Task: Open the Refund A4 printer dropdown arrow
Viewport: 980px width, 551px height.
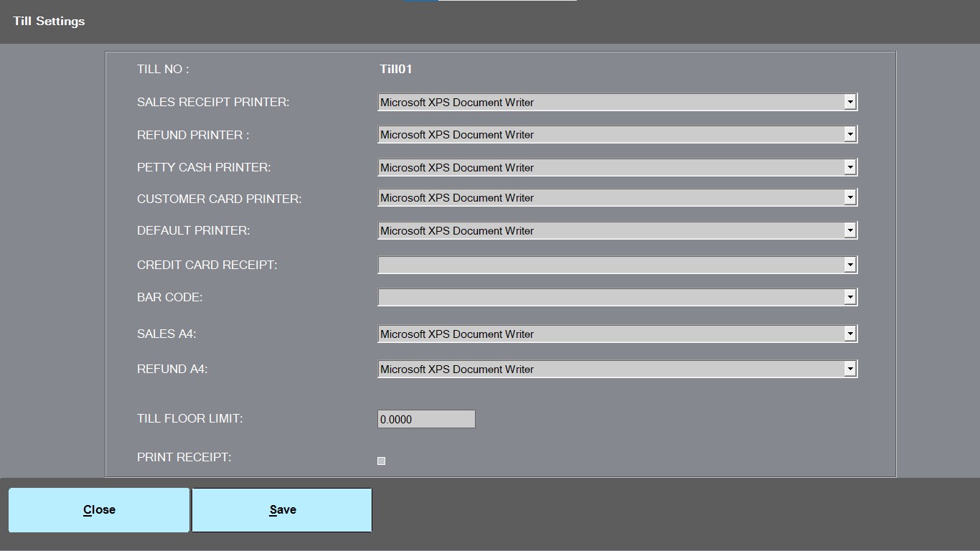Action: pyautogui.click(x=849, y=369)
